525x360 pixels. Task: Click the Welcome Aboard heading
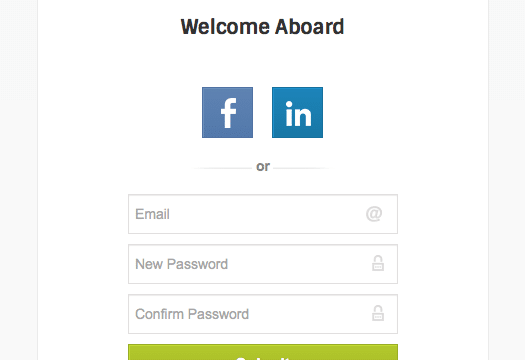click(x=262, y=27)
